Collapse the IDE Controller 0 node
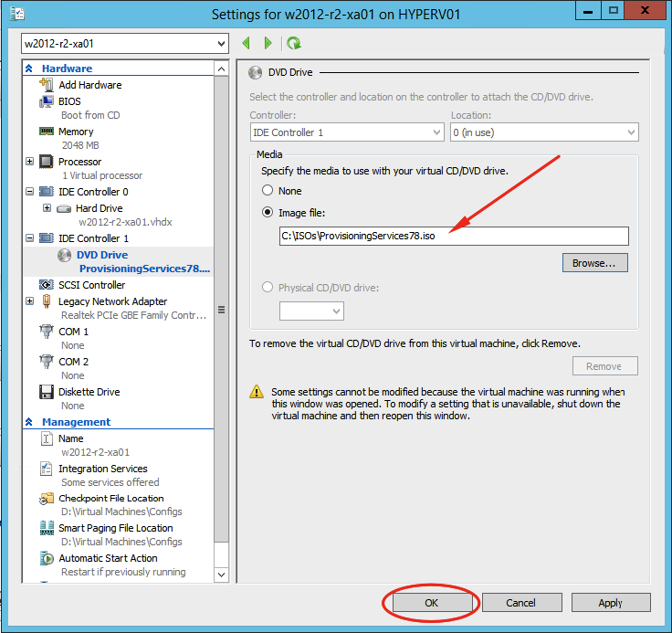672x633 pixels. click(x=29, y=191)
